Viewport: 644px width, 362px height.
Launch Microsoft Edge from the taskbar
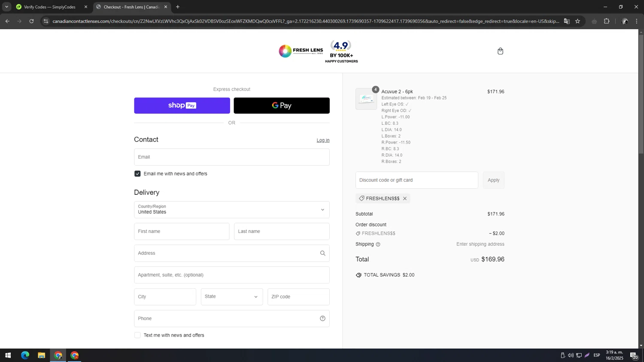click(25, 356)
